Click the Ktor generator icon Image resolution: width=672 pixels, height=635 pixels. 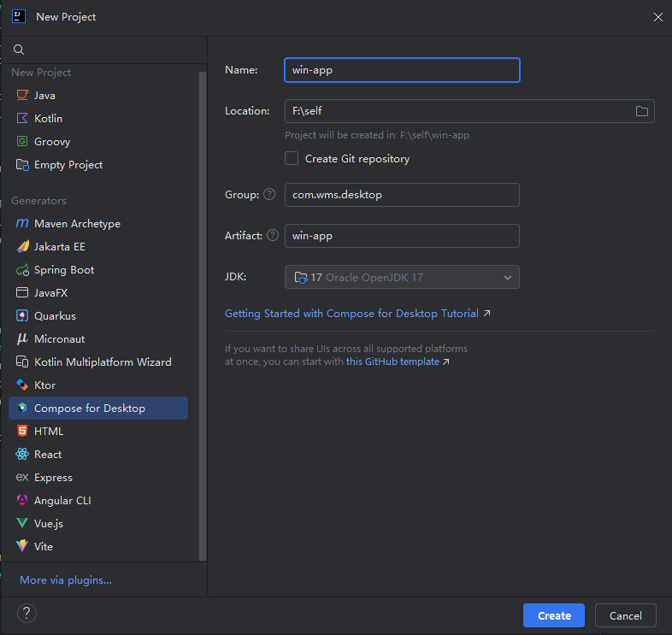(x=22, y=385)
